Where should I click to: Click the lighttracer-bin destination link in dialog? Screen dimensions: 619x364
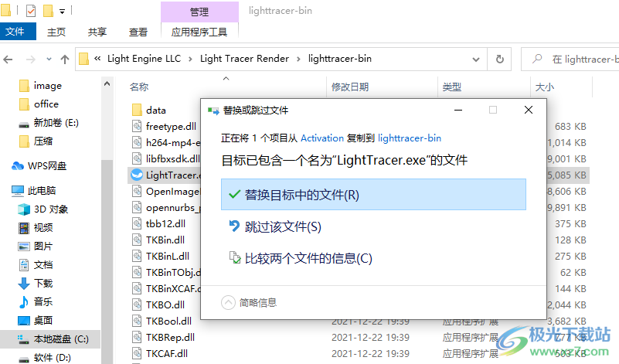point(410,138)
